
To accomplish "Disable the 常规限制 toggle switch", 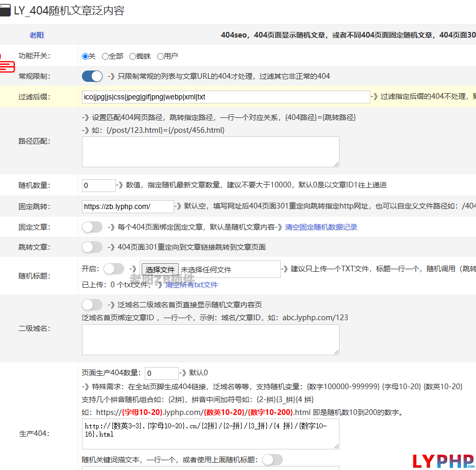I will pyautogui.click(x=93, y=76).
